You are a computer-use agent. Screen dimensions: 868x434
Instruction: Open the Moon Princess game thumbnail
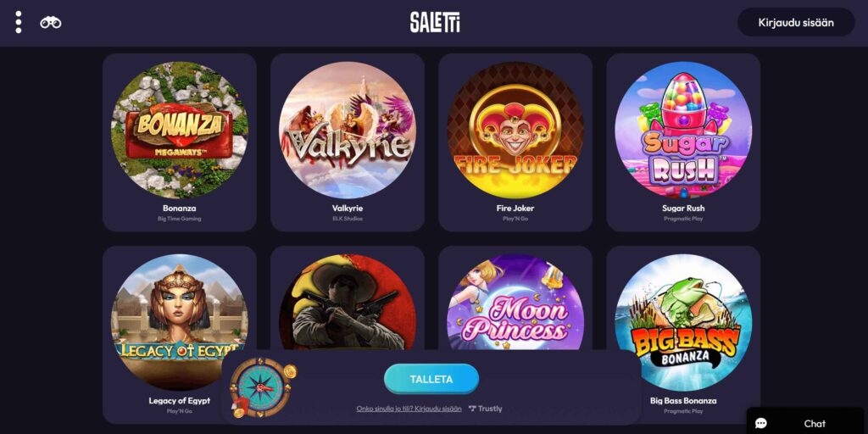pos(515,303)
